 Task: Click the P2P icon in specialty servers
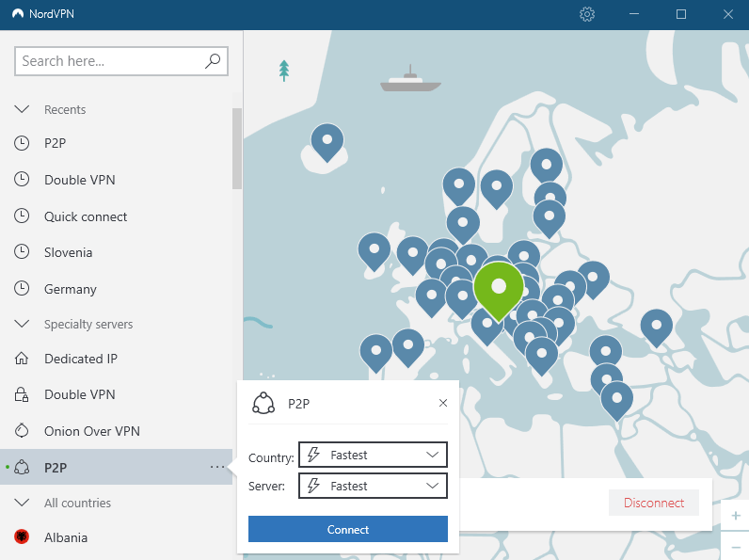click(22, 467)
